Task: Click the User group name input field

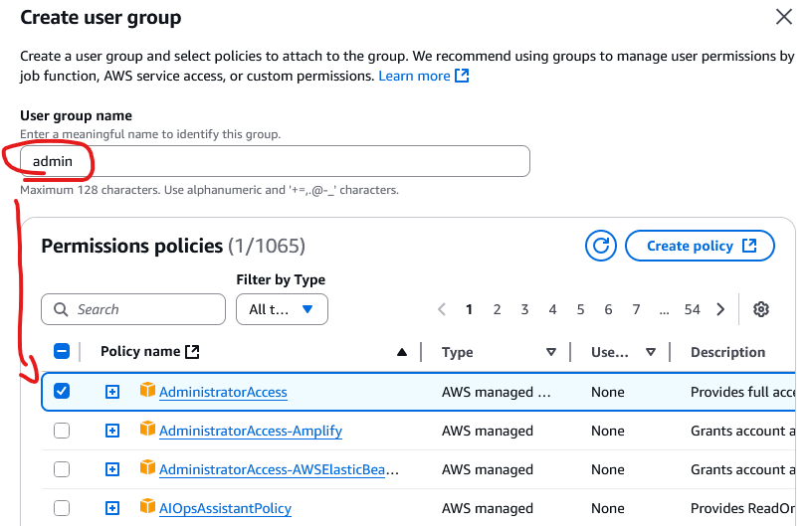Action: coord(275,161)
